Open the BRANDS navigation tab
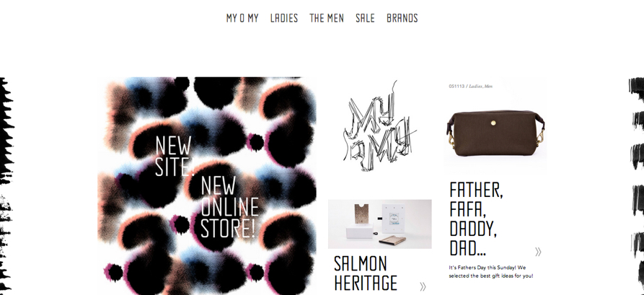Screen dimensions: 644x295 [402, 18]
